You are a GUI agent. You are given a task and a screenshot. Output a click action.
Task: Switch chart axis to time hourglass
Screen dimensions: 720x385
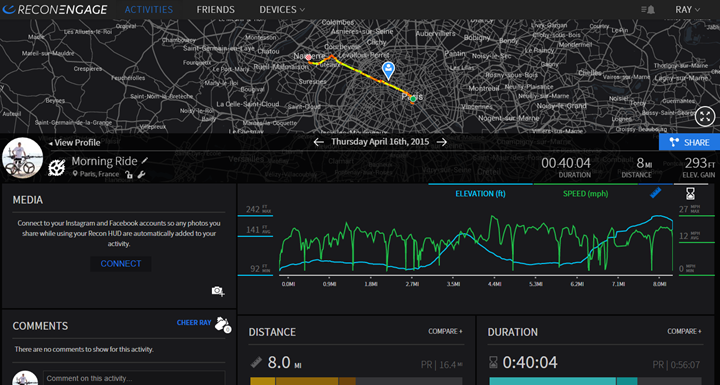tap(690, 194)
